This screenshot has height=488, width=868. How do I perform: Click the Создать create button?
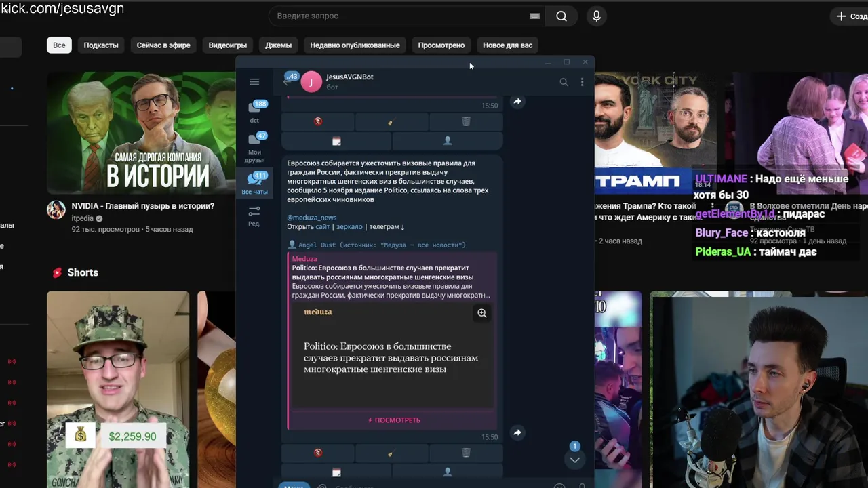click(x=851, y=16)
